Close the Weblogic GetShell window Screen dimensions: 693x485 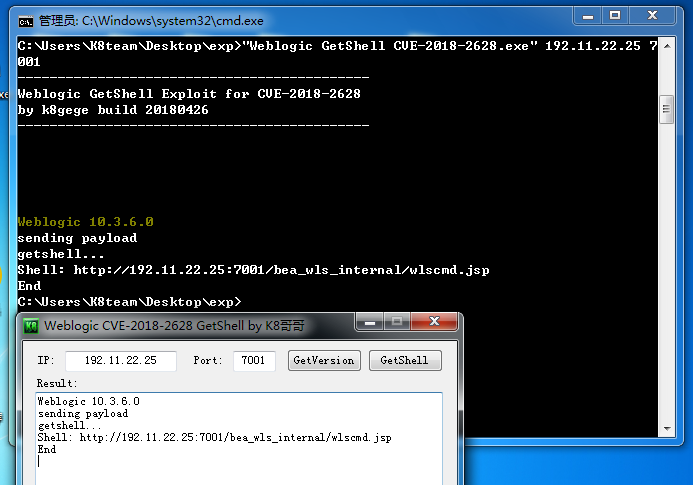pos(434,322)
